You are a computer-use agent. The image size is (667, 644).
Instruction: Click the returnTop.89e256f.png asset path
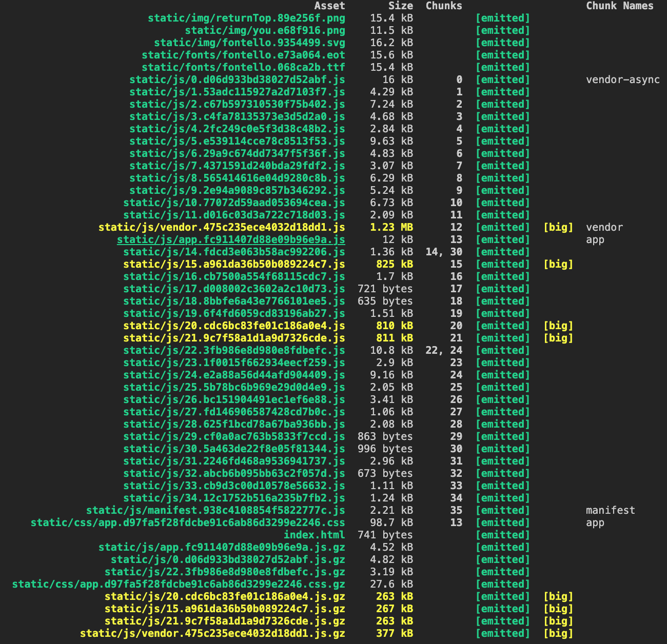pyautogui.click(x=246, y=18)
